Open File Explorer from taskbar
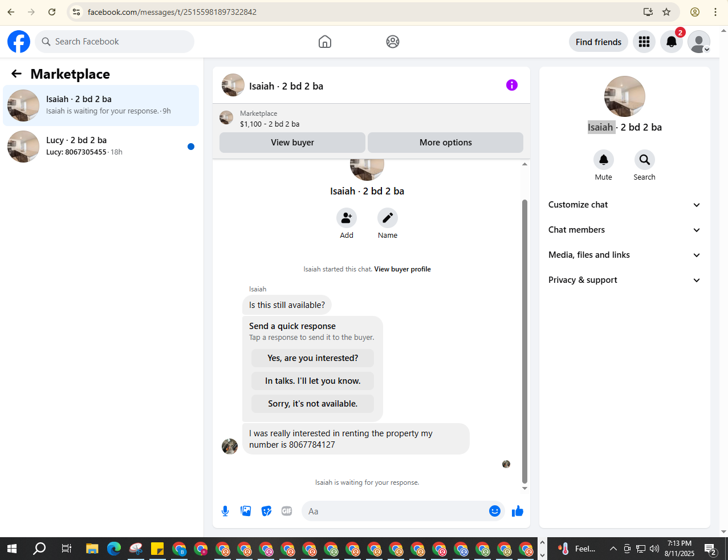 (92, 549)
